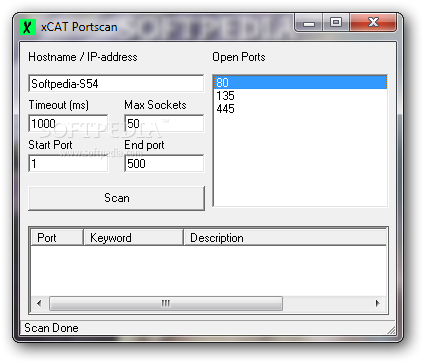Click the Keyword column header
Screen dimensions: 424x363
133,238
